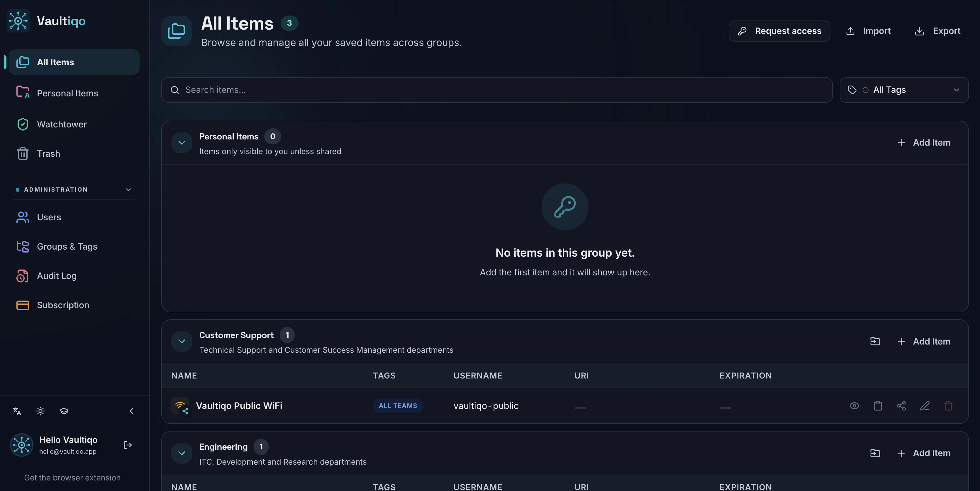This screenshot has height=491, width=980.
Task: Collapse the Engineering group
Action: pyautogui.click(x=182, y=453)
